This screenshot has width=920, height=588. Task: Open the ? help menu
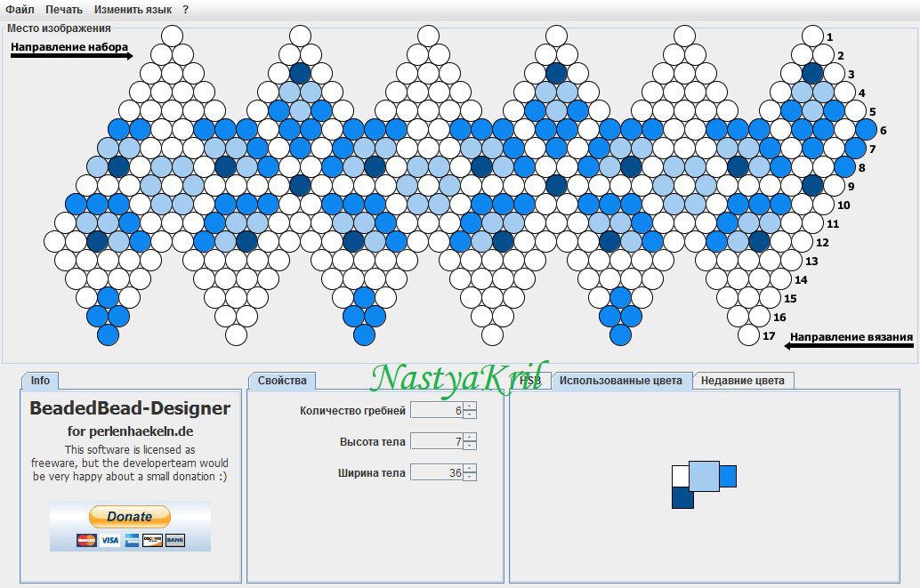pos(185,10)
